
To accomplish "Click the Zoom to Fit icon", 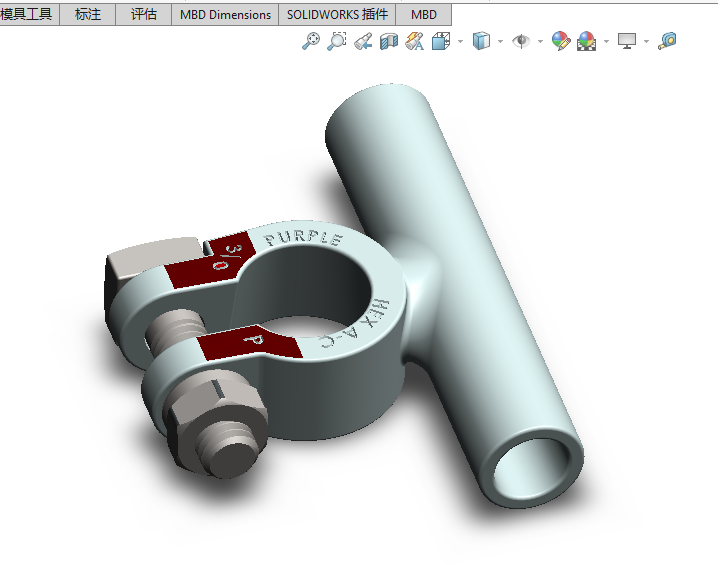I will tap(311, 41).
